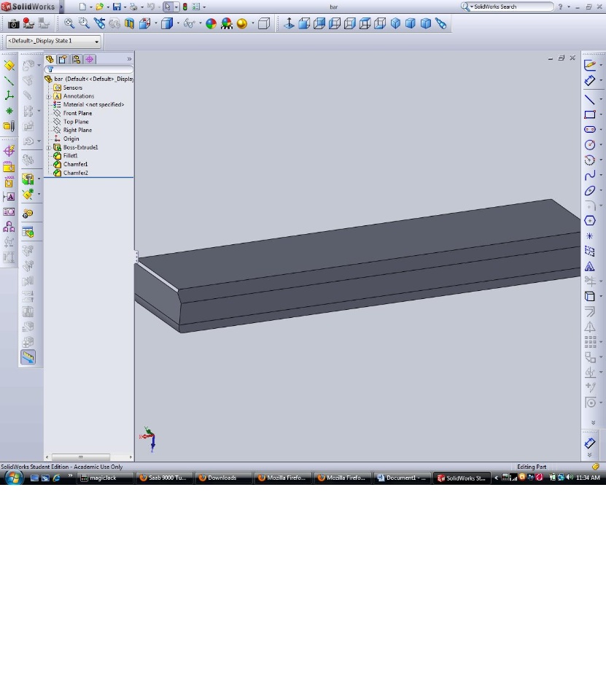Select the Coordinate System tool
606x700 pixels.
click(9, 96)
